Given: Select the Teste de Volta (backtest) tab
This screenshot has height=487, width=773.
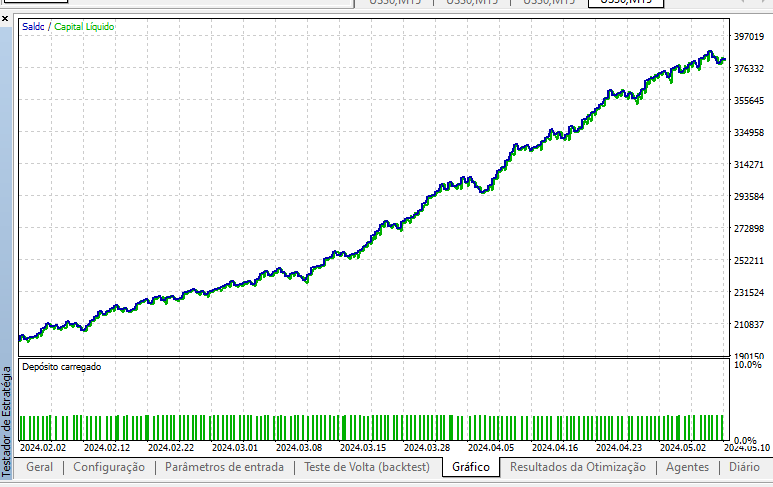Looking at the screenshot, I should (x=366, y=467).
